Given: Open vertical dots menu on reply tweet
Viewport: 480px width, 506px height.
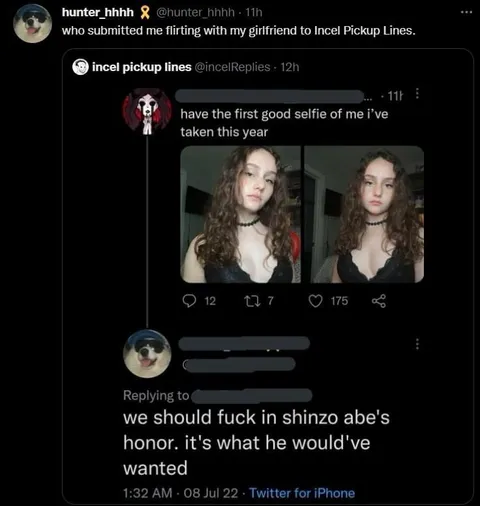Looking at the screenshot, I should (417, 344).
